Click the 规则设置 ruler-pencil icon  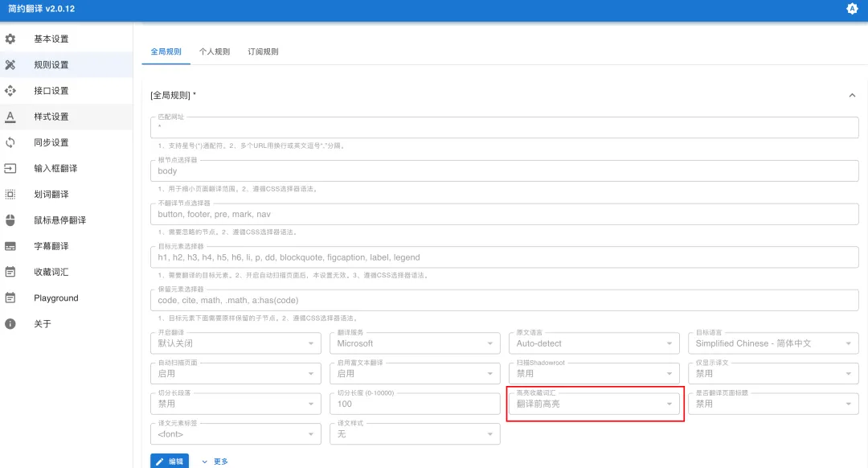pyautogui.click(x=10, y=64)
